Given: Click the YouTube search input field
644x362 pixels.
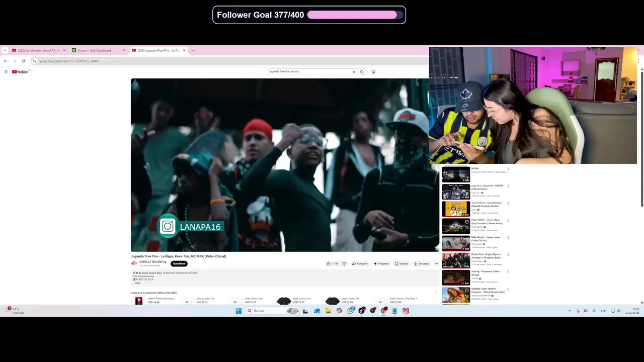Looking at the screenshot, I should (309, 71).
